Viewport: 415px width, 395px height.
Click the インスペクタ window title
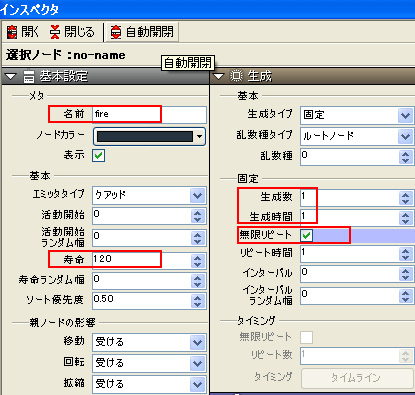[x=29, y=9]
